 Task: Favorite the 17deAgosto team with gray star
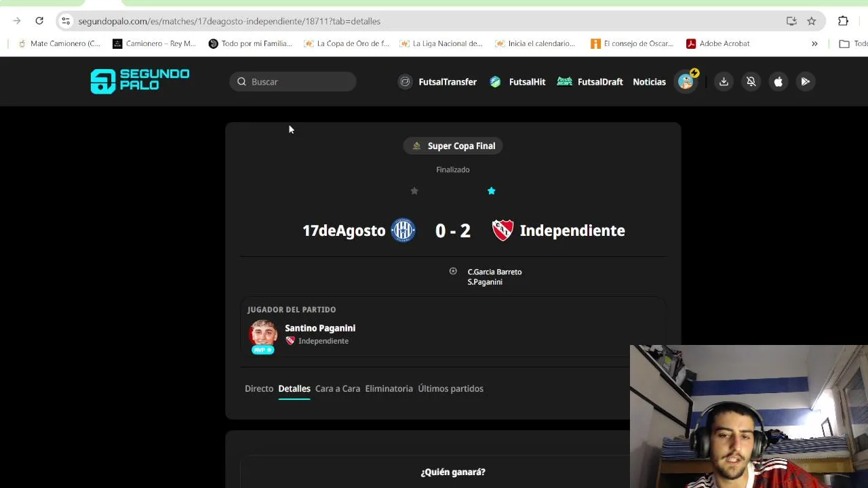tap(414, 191)
